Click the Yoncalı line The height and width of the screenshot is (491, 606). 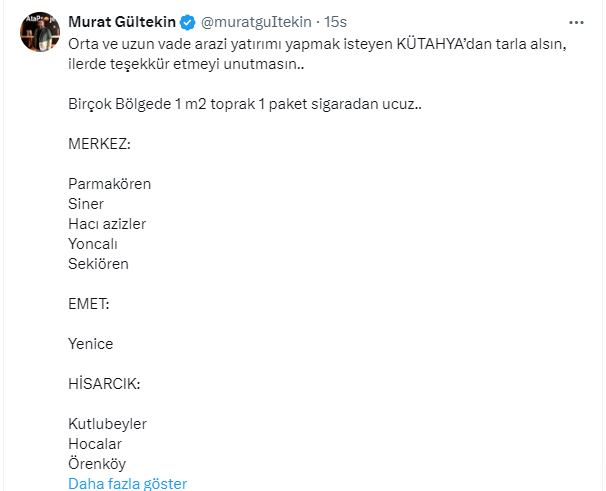point(93,244)
